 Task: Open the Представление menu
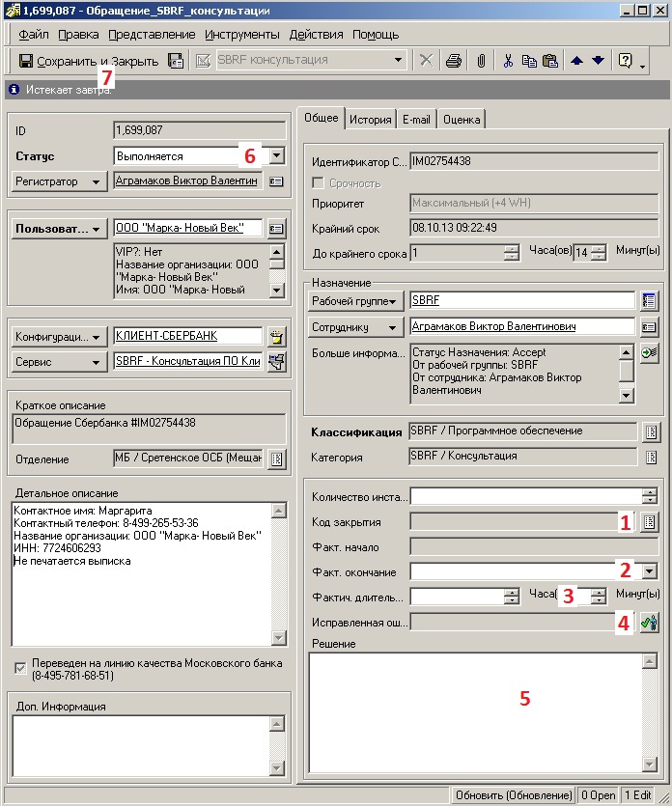click(x=152, y=35)
